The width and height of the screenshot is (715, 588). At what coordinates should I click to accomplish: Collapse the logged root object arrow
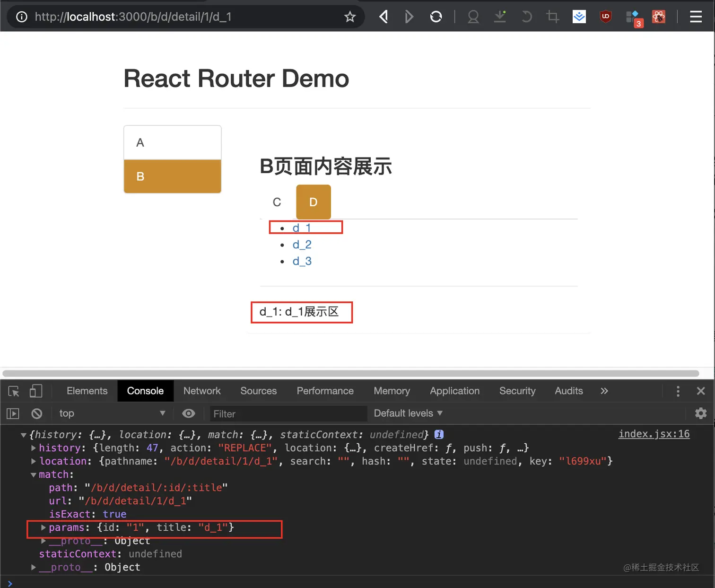[x=23, y=435]
